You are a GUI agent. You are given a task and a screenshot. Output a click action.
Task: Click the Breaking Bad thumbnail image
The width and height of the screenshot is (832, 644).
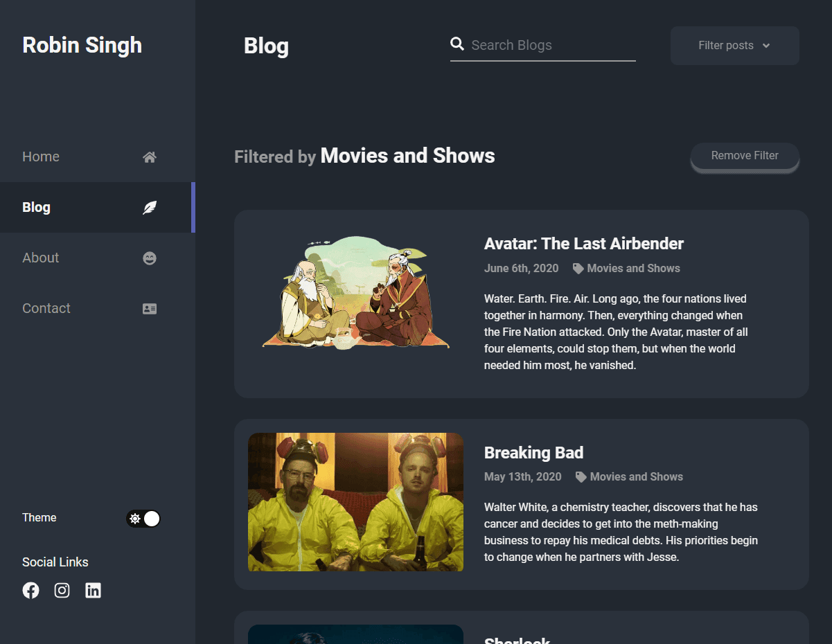355,502
